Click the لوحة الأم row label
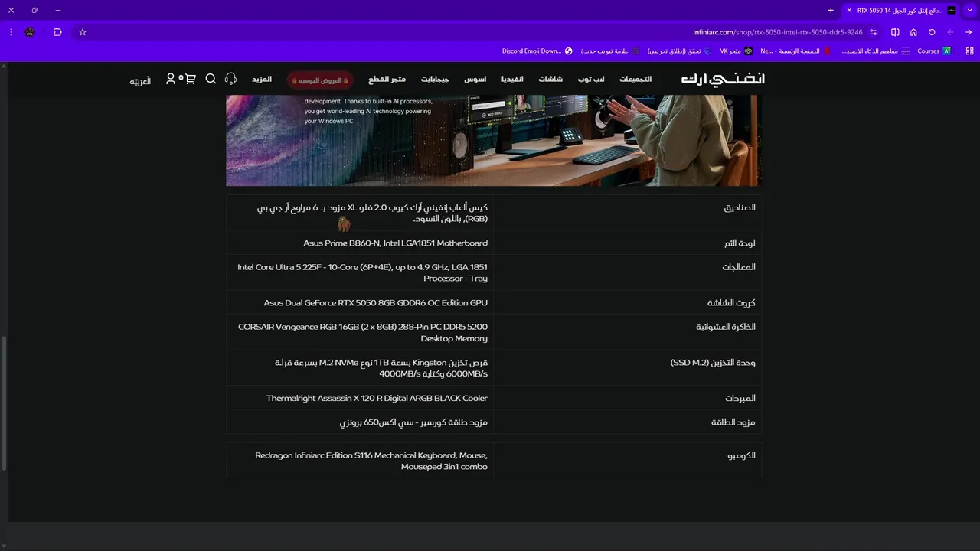This screenshot has width=980, height=551. click(x=740, y=243)
